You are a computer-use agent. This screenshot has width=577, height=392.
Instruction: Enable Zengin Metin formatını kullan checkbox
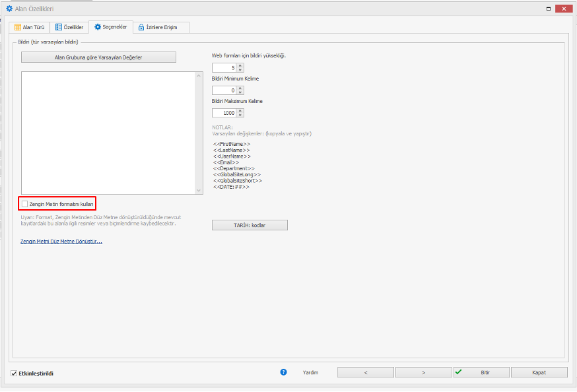point(24,204)
